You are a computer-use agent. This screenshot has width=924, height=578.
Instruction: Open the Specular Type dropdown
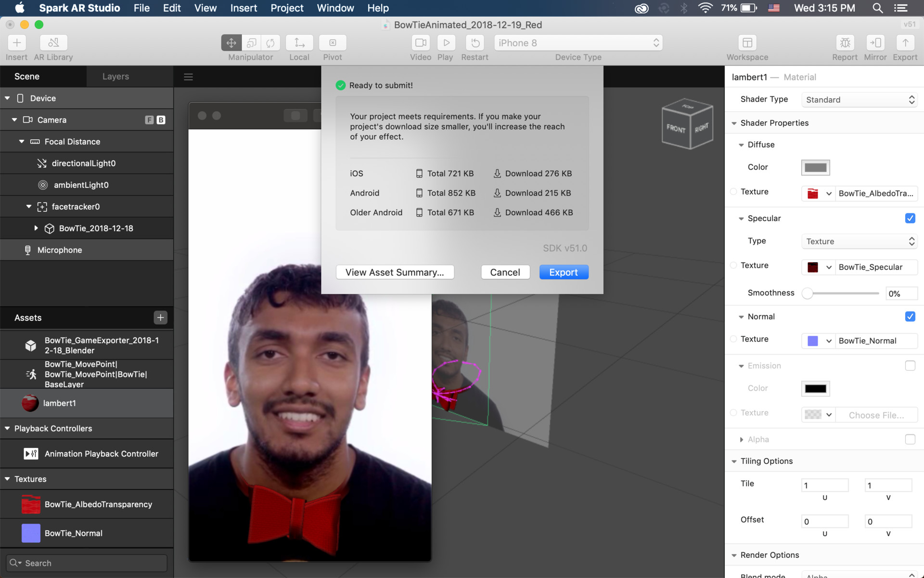pos(860,241)
